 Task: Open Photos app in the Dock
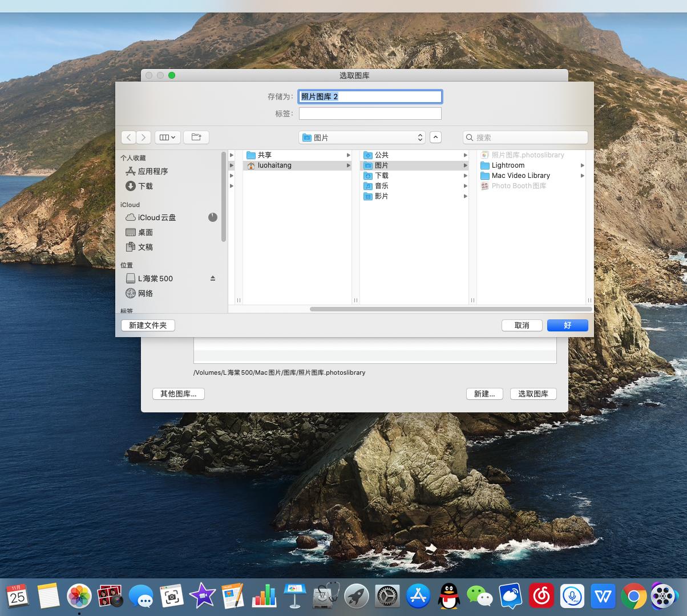point(79,597)
